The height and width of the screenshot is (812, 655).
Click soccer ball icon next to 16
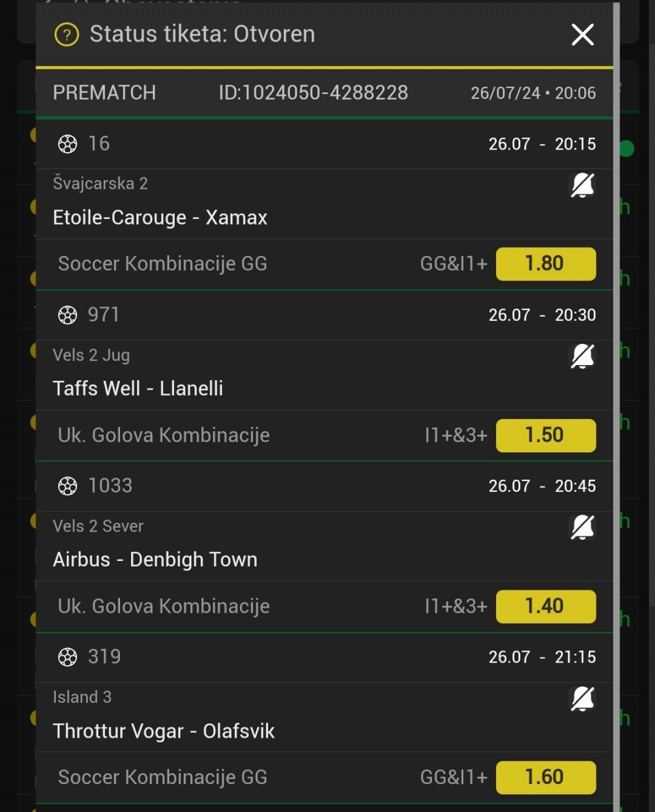tap(68, 144)
